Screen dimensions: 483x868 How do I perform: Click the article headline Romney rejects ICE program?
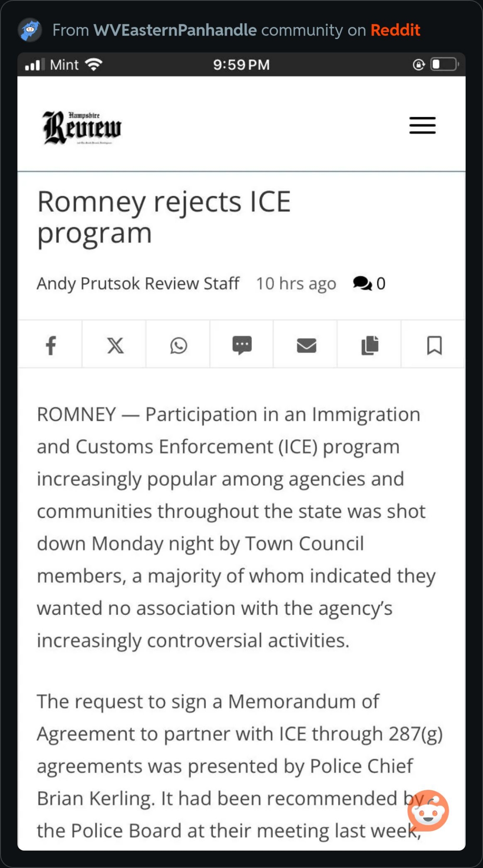[164, 217]
